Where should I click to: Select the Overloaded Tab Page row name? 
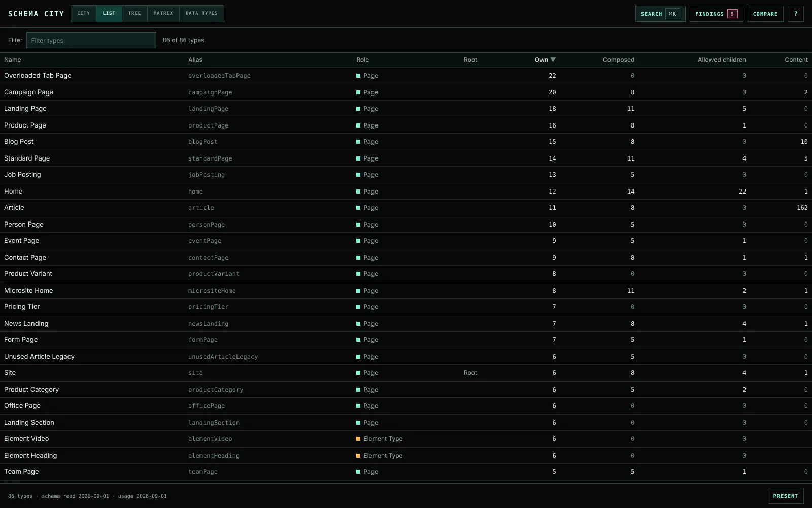[38, 76]
